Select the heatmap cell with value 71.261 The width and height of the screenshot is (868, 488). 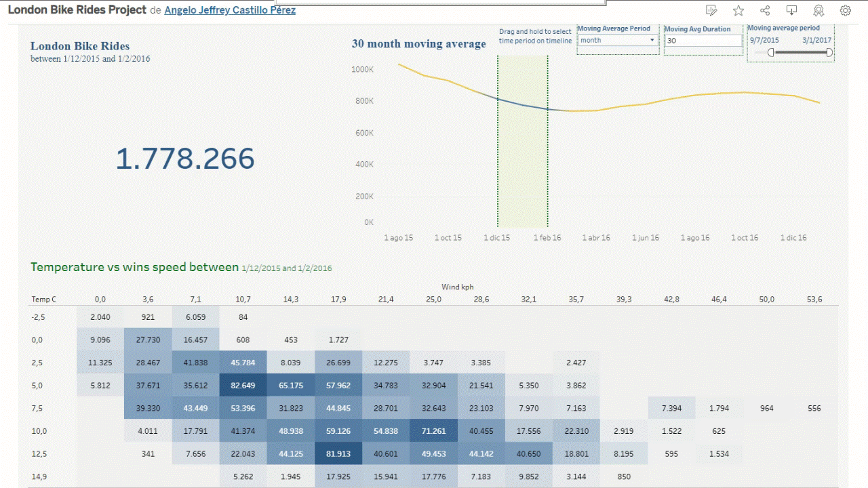[433, 430]
